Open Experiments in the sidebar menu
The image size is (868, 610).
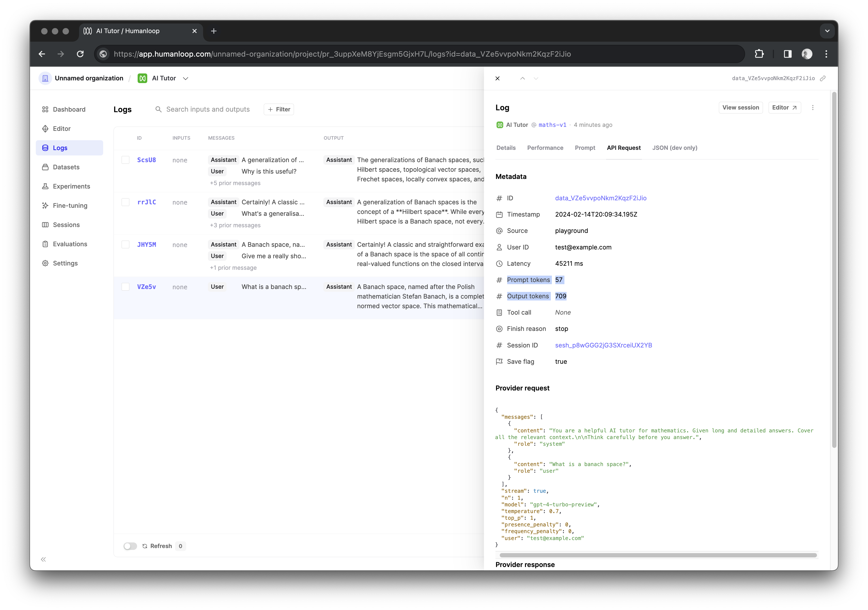coord(69,187)
